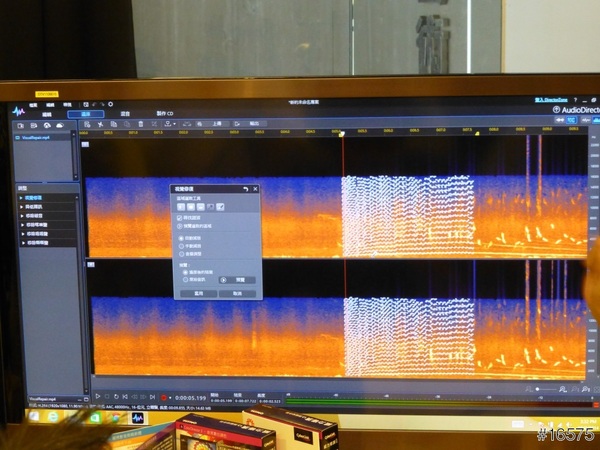Click the 0:00:05.199 timecode field
Screen dimensions: 600x450
tap(191, 398)
